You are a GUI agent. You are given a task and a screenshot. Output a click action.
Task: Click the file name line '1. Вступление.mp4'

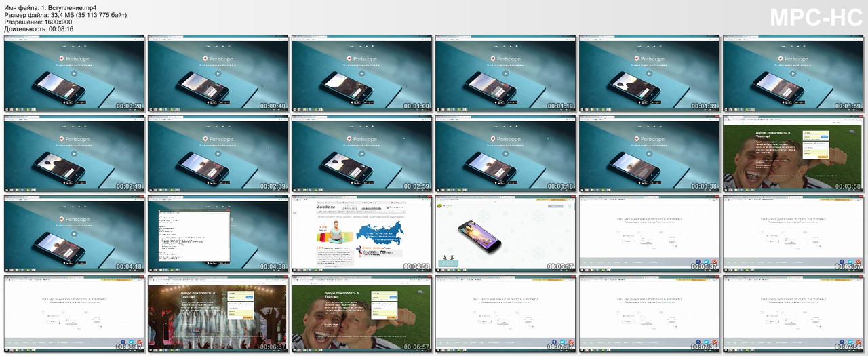51,7
